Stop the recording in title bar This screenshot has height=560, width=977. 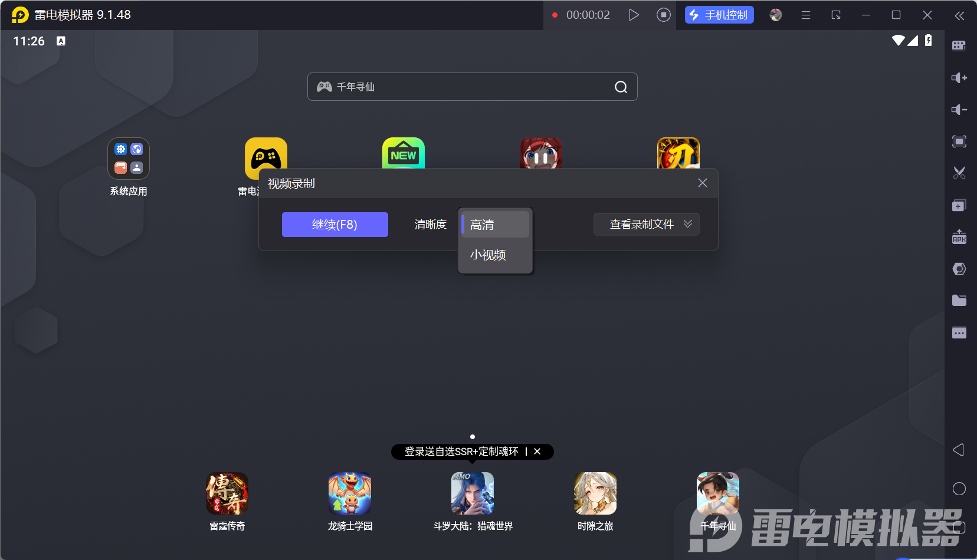pos(663,15)
